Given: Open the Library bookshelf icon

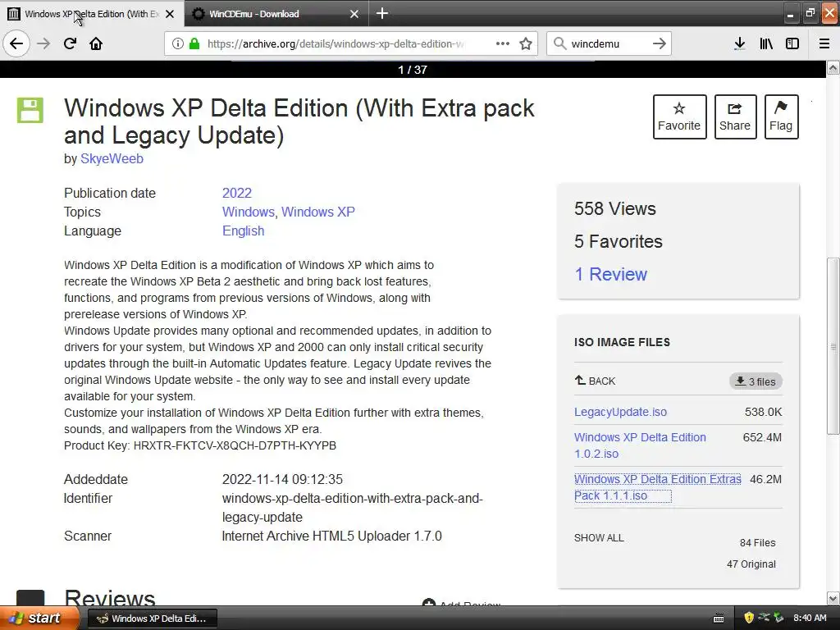Looking at the screenshot, I should pyautogui.click(x=766, y=43).
